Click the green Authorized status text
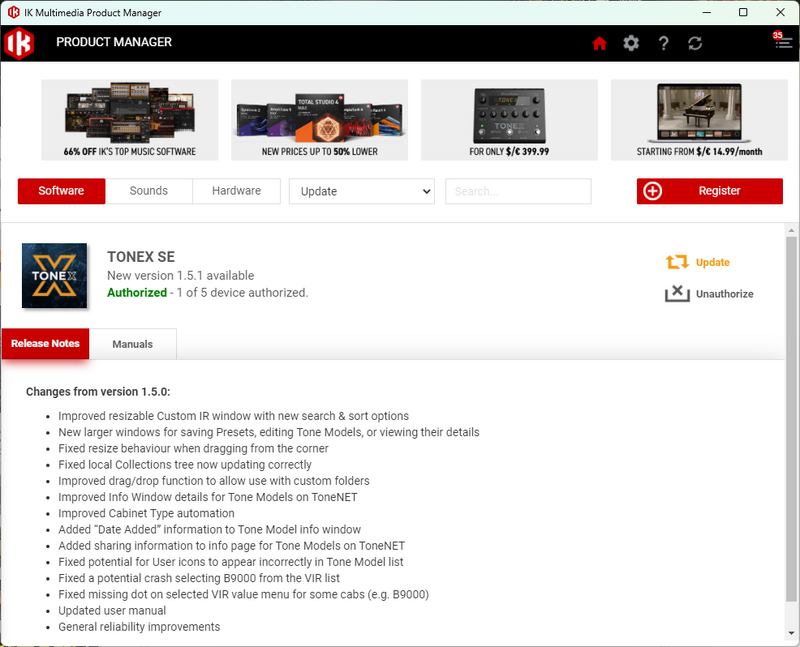 [x=137, y=292]
